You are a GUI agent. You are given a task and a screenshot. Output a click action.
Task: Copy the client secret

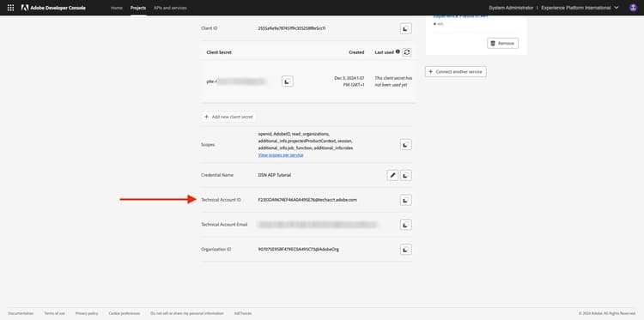[x=288, y=82]
